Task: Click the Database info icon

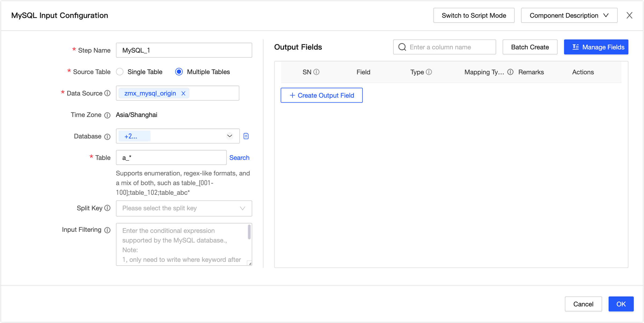Action: (x=107, y=137)
